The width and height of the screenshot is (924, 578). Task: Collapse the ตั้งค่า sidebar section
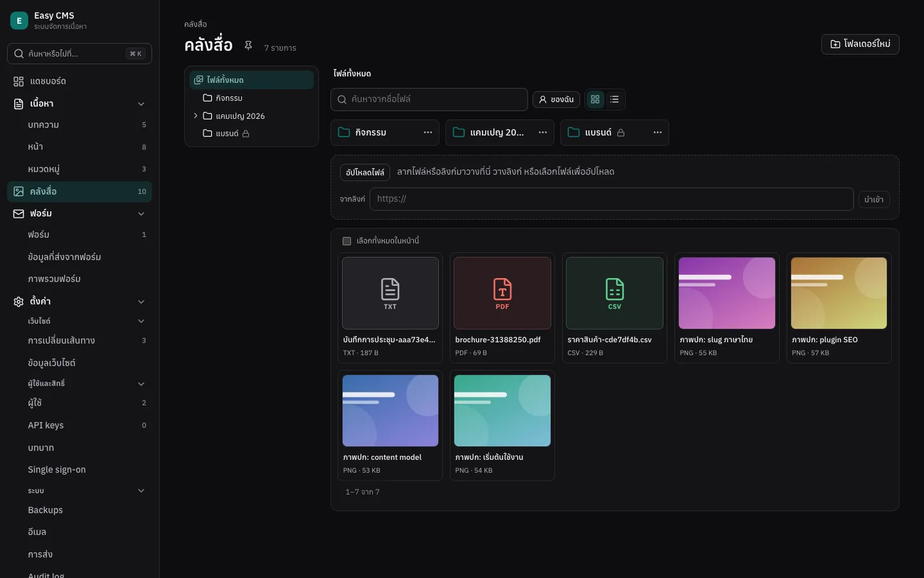pyautogui.click(x=141, y=302)
